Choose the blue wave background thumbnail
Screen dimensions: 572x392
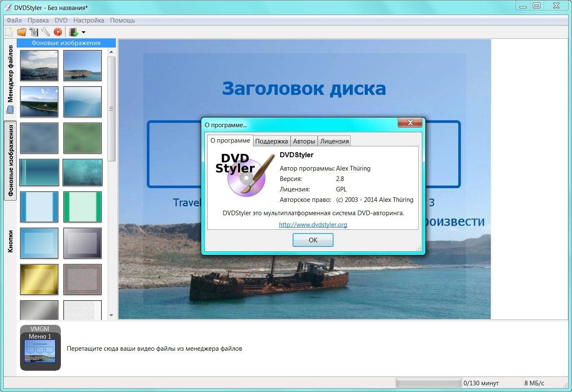(83, 102)
